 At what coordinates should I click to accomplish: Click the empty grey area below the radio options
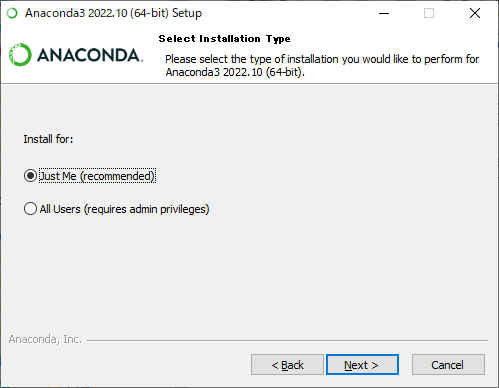pos(249,273)
